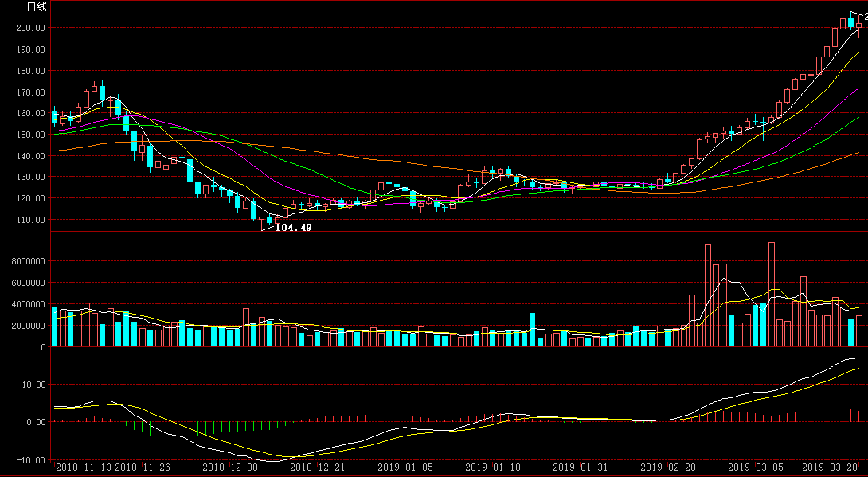Select the date label 2018-11-26
The height and width of the screenshot is (477, 868).
143,467
